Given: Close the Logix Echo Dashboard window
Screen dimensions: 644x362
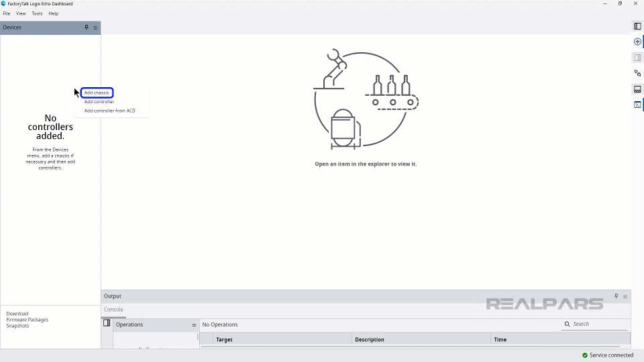Looking at the screenshot, I should [635, 4].
